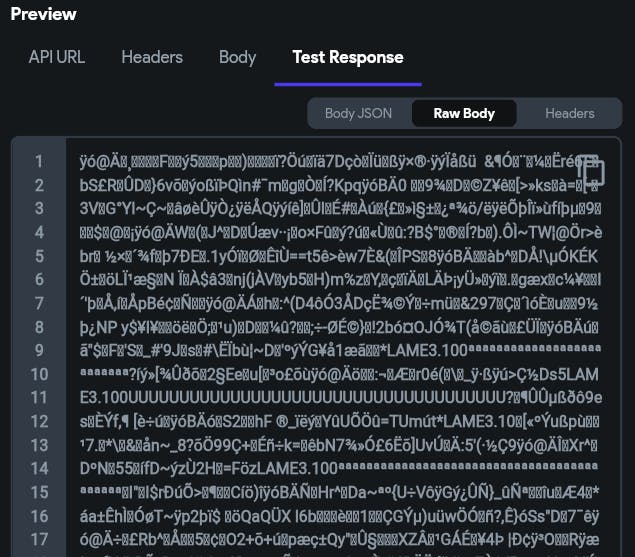The image size is (635, 557).
Task: Click line number 12 in the gutter
Action: [39, 421]
